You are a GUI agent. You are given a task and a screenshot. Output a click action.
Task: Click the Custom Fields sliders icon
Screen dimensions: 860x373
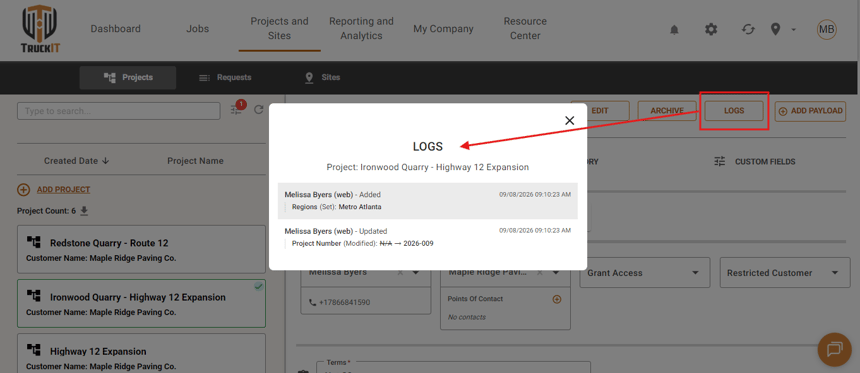720,162
